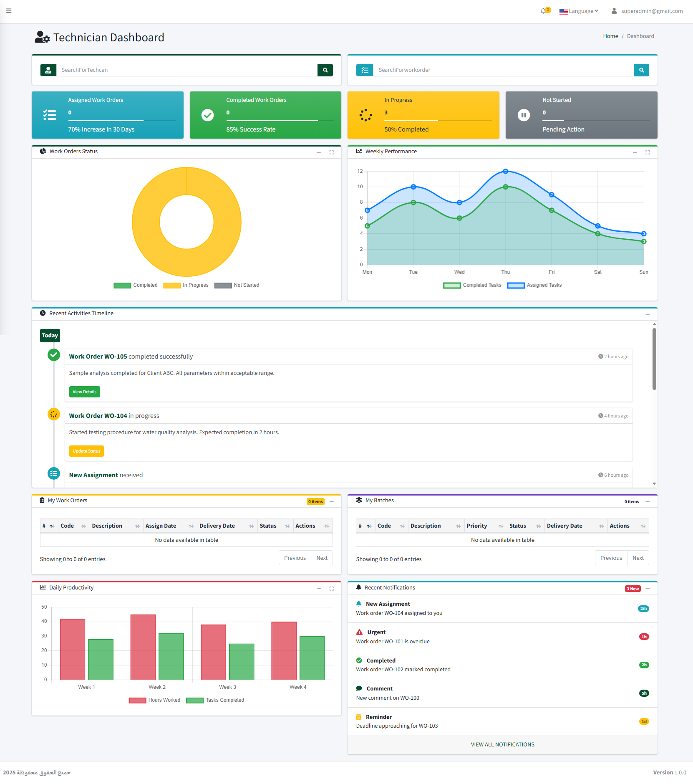
Task: Maximize the Work Orders Status card
Action: (x=331, y=152)
